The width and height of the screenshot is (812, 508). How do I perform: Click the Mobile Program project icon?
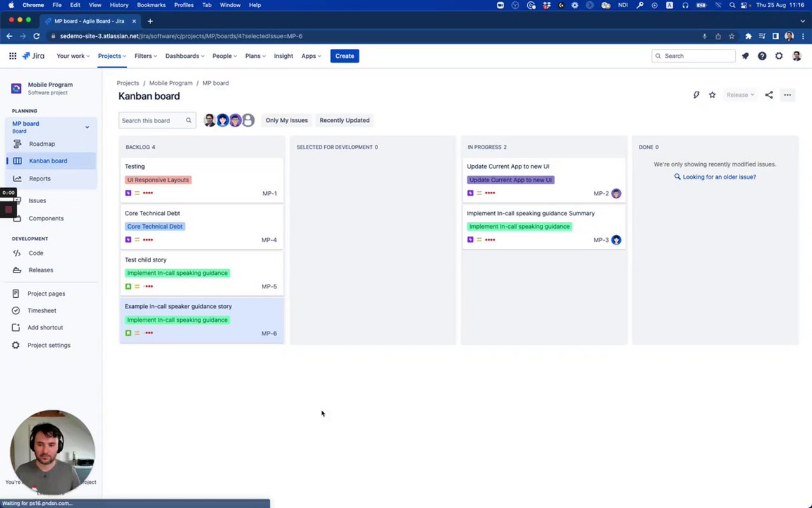pos(16,88)
